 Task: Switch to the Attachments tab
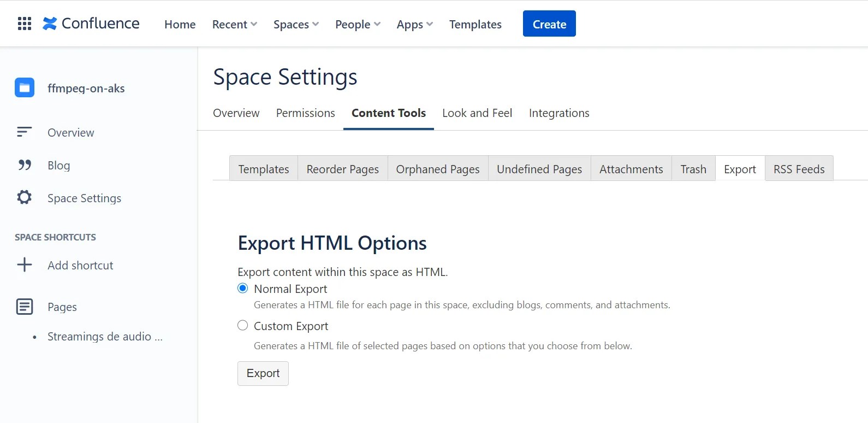click(x=631, y=169)
